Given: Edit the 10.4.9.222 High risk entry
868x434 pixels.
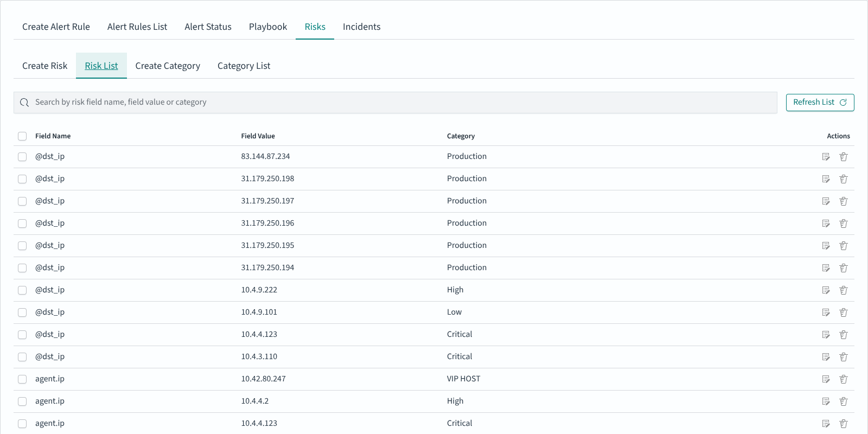Looking at the screenshot, I should pos(826,290).
